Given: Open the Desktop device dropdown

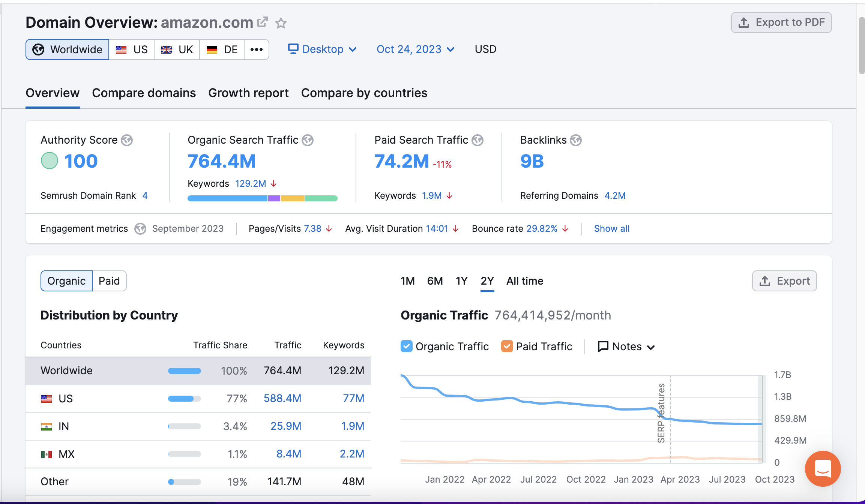Looking at the screenshot, I should 322,49.
